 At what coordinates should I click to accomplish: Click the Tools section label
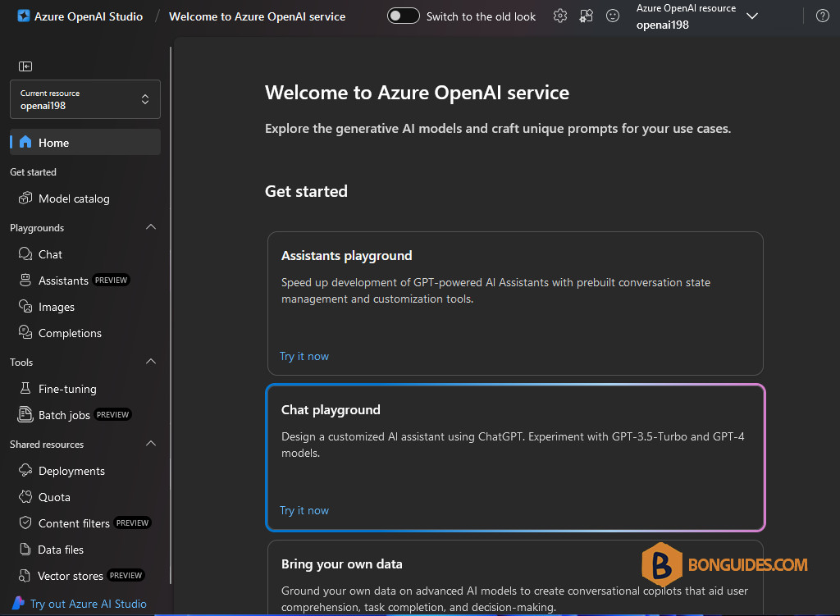click(21, 362)
